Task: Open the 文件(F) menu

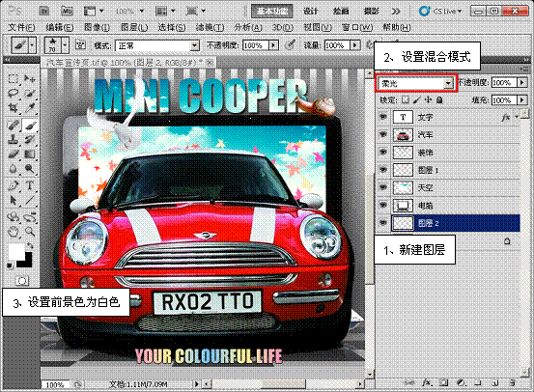Action: pos(21,27)
